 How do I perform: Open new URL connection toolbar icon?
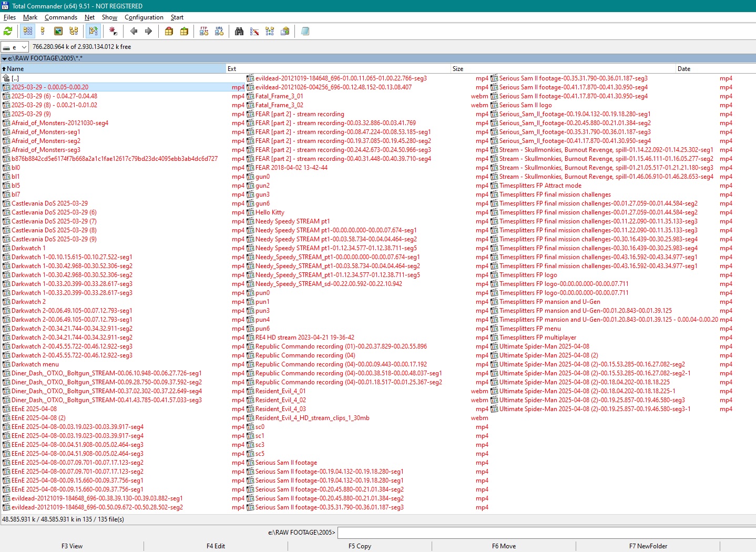(219, 32)
